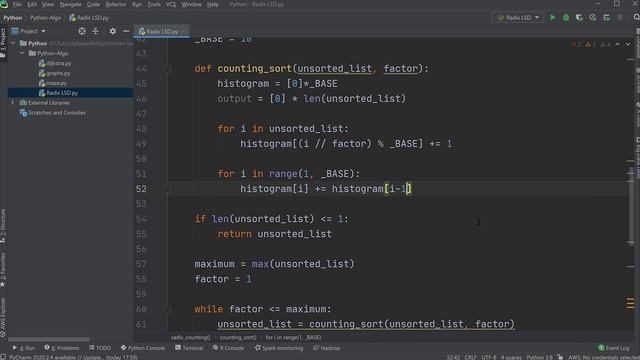The image size is (640, 360).
Task: Expand External Libraries node
Action: (x=13, y=102)
